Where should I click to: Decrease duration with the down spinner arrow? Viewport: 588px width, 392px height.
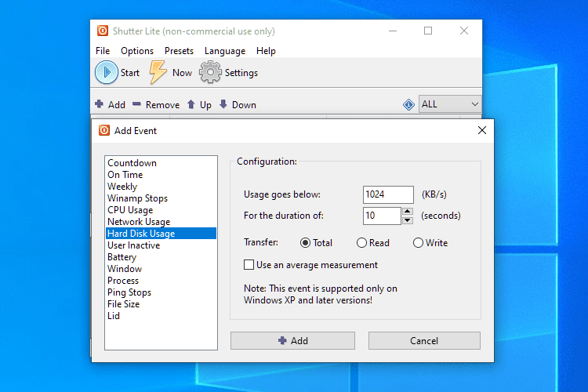click(x=408, y=220)
